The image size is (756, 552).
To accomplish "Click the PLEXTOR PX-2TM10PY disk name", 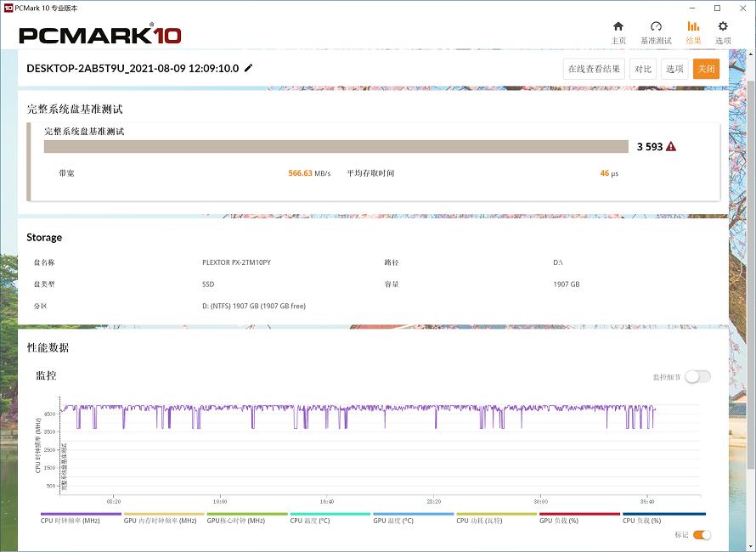I will click(x=236, y=262).
